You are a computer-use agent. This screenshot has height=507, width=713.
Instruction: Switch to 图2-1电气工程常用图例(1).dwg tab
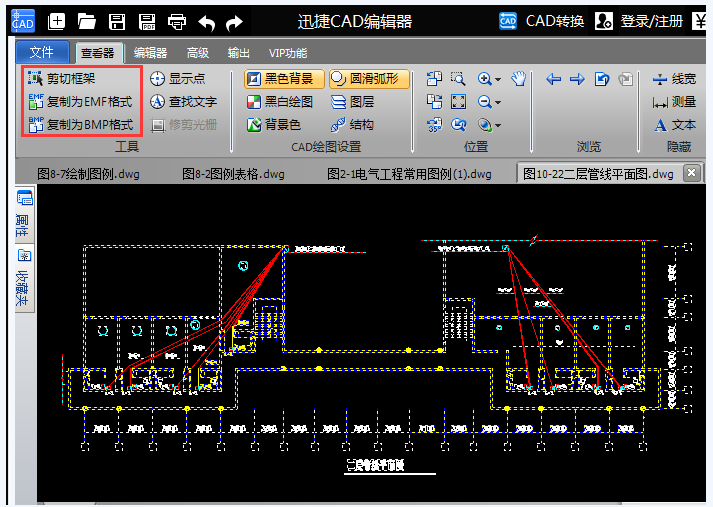409,174
